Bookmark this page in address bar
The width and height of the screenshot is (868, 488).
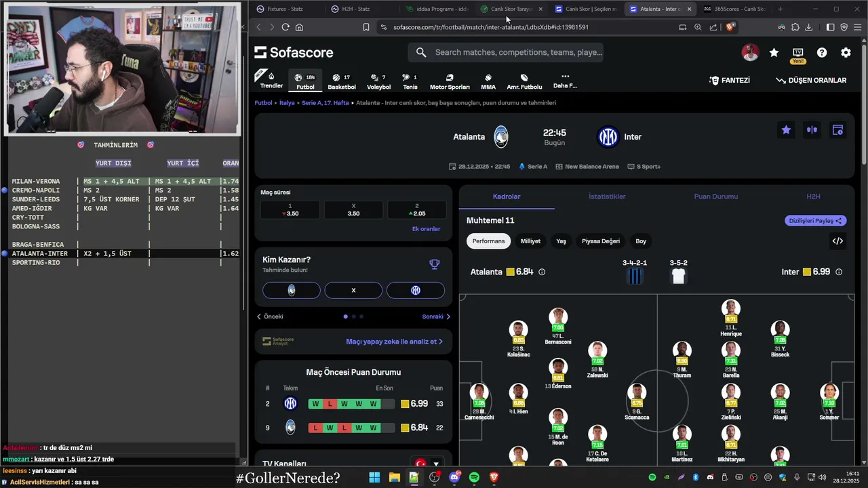[366, 27]
